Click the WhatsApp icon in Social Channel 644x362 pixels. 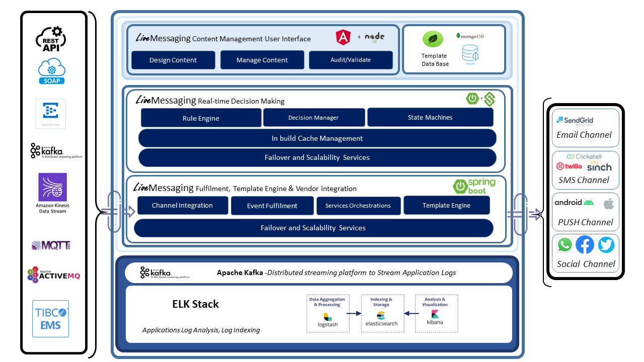click(x=565, y=245)
